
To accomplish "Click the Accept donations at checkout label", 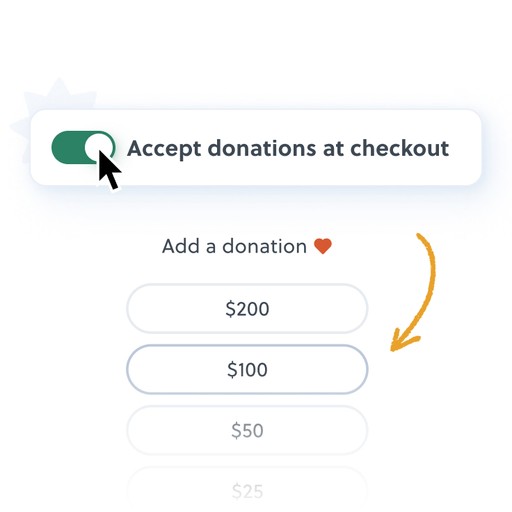I will pyautogui.click(x=288, y=149).
